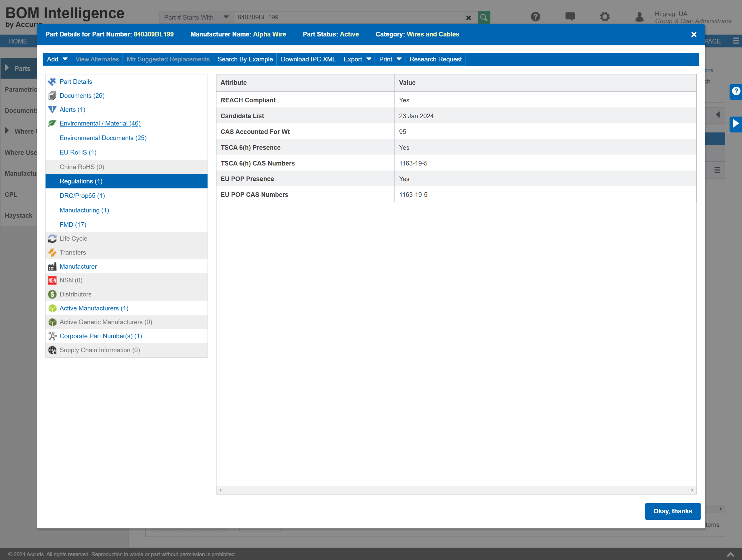Viewport: 742px width, 560px height.
Task: Click the red NSN icon
Action: click(52, 280)
